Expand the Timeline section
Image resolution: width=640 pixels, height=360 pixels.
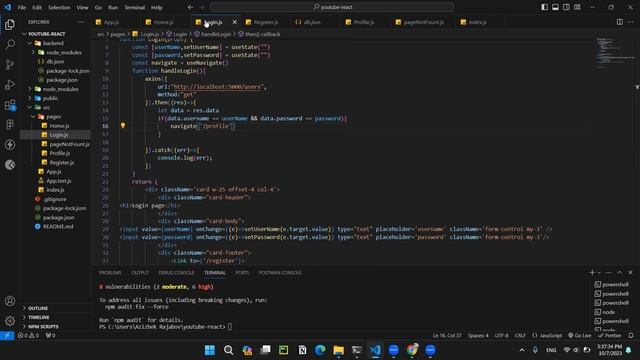coord(39,317)
